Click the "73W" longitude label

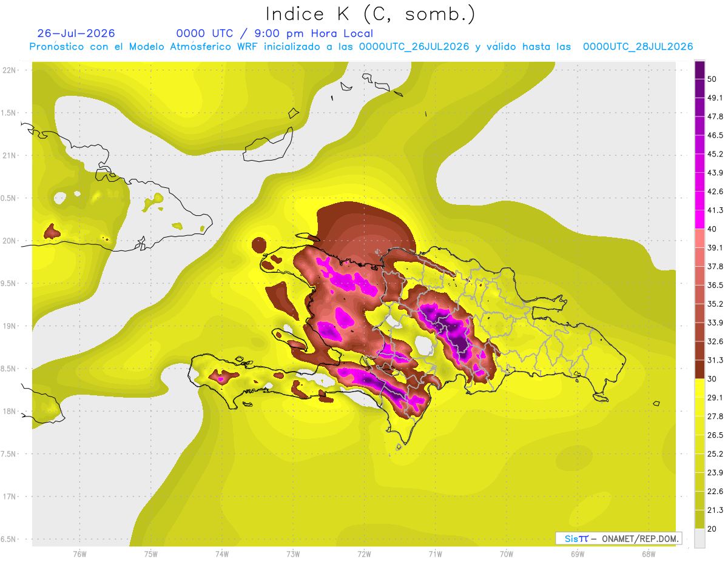point(293,554)
